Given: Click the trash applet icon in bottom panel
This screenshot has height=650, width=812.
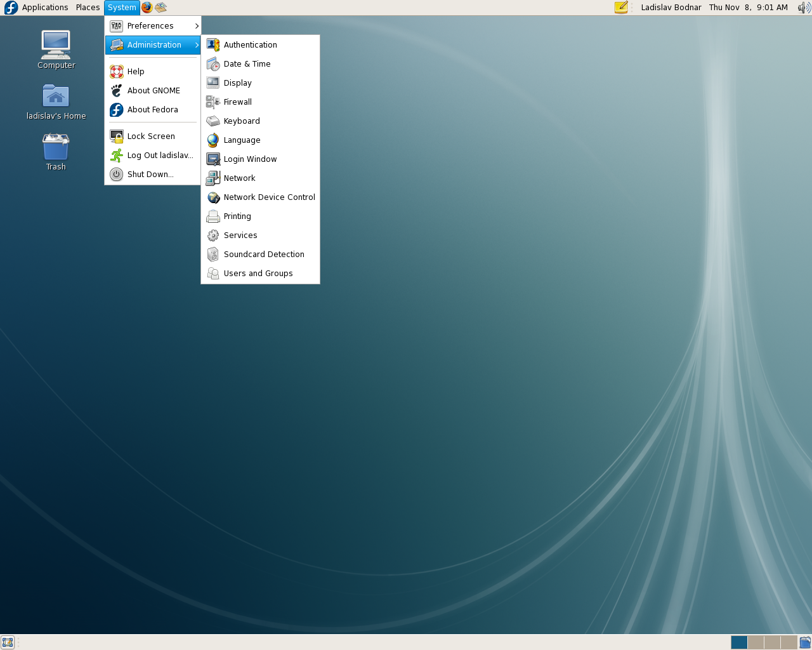Looking at the screenshot, I should click(805, 642).
